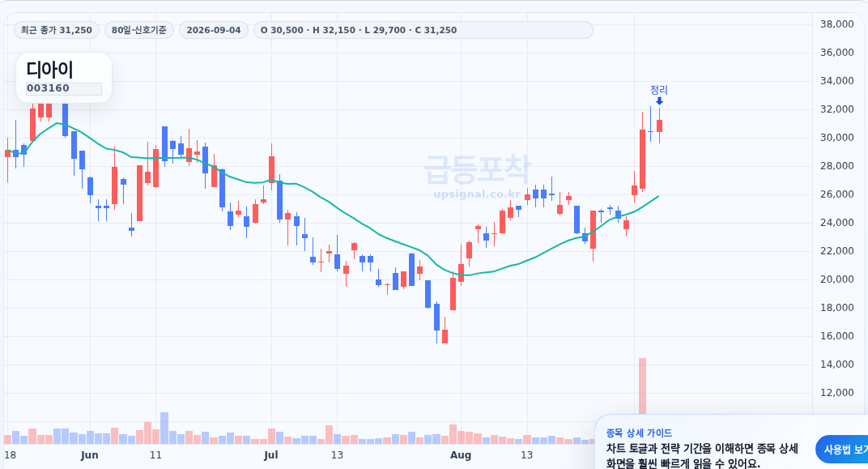Click the Jun date axis label
This screenshot has height=469, width=868.
[x=90, y=455]
